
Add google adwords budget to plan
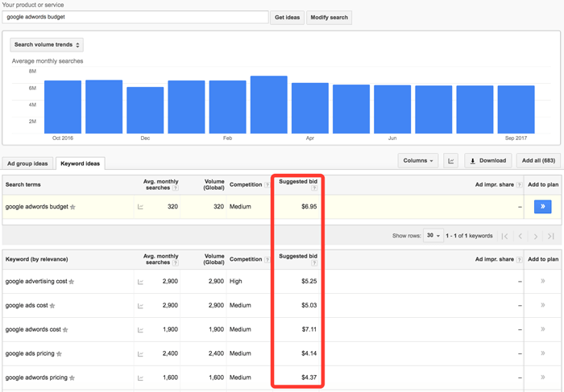(543, 207)
